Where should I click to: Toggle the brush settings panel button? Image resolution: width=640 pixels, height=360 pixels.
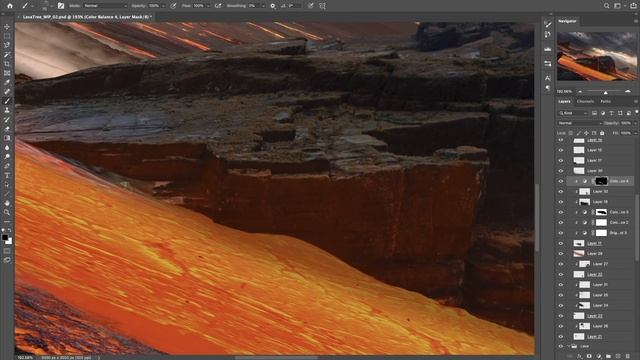61,6
